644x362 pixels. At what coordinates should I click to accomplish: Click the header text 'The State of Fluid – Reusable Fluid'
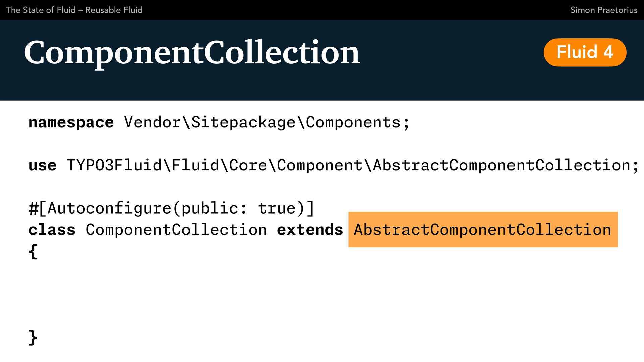click(x=74, y=10)
